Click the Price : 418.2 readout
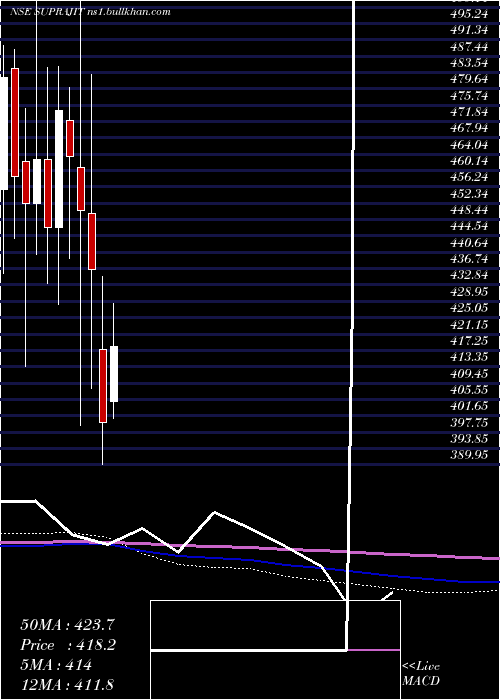 pyautogui.click(x=68, y=645)
